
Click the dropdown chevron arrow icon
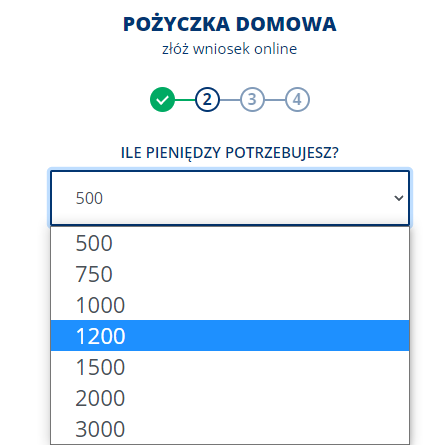click(x=399, y=198)
